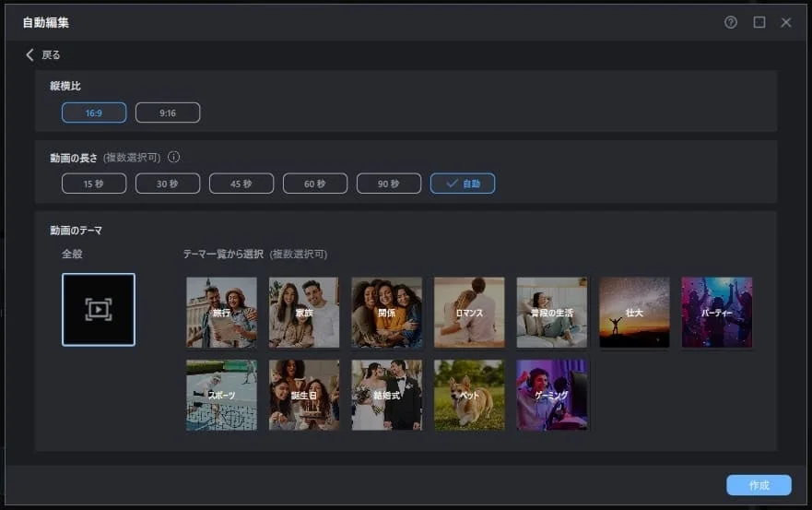
Task: Toggle the 45 秒 length option
Action: (241, 184)
